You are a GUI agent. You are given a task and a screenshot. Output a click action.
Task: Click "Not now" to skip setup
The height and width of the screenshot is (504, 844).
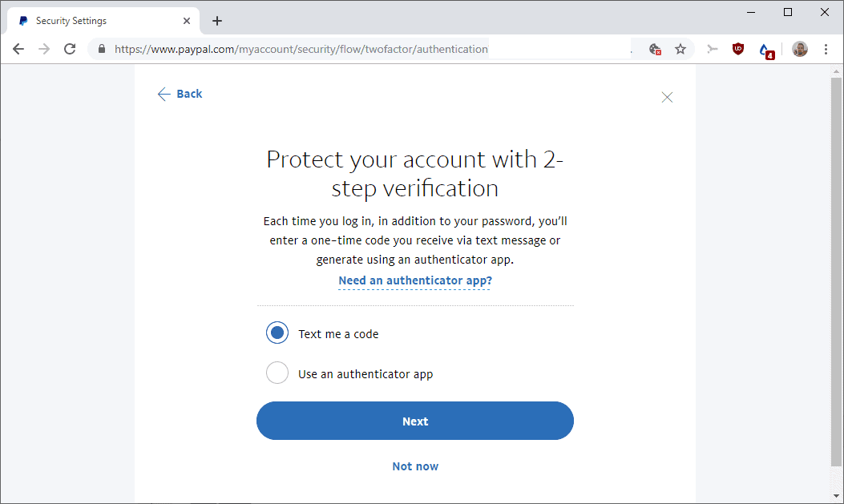coord(414,466)
